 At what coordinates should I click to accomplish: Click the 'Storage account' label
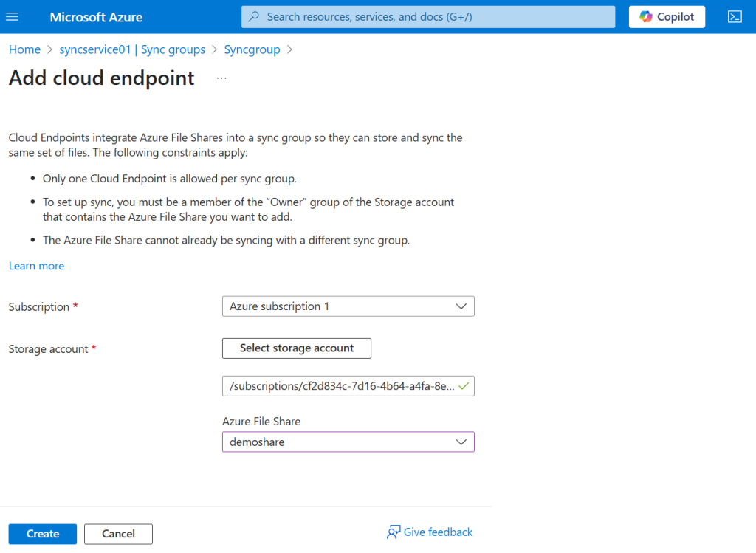click(x=48, y=349)
